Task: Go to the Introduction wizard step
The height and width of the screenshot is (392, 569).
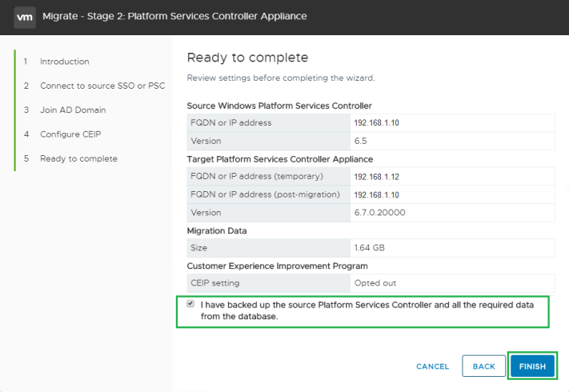Action: (64, 62)
